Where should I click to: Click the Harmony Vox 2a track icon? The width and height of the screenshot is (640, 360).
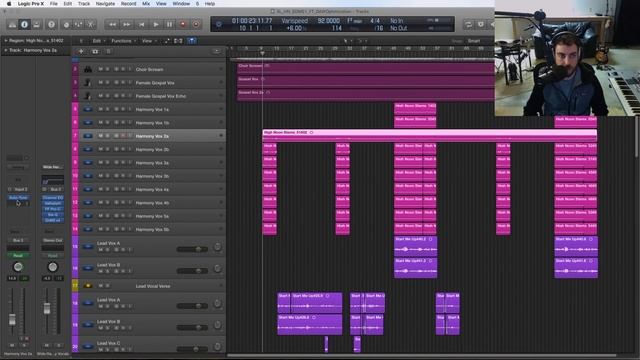click(x=88, y=136)
